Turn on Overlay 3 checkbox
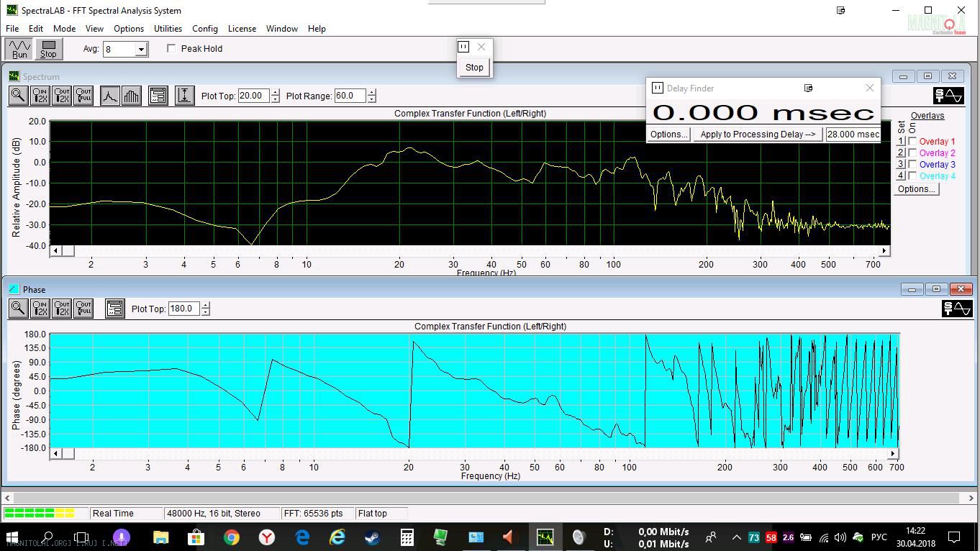This screenshot has width=980, height=551. 913,165
